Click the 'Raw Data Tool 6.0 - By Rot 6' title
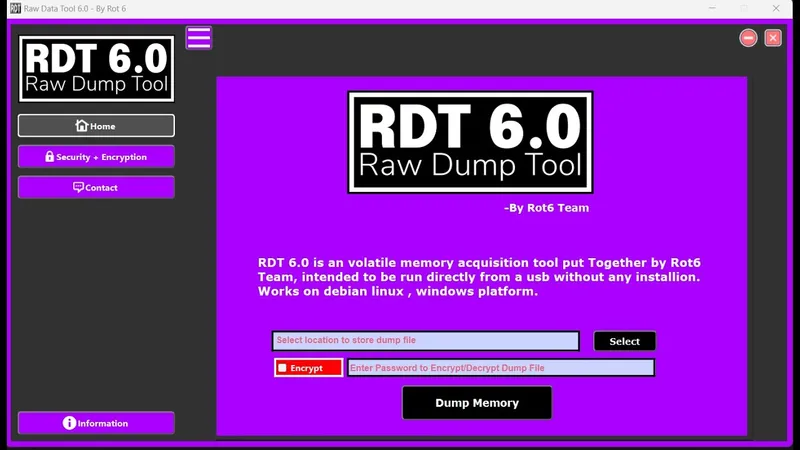The height and width of the screenshot is (450, 800). point(75,9)
